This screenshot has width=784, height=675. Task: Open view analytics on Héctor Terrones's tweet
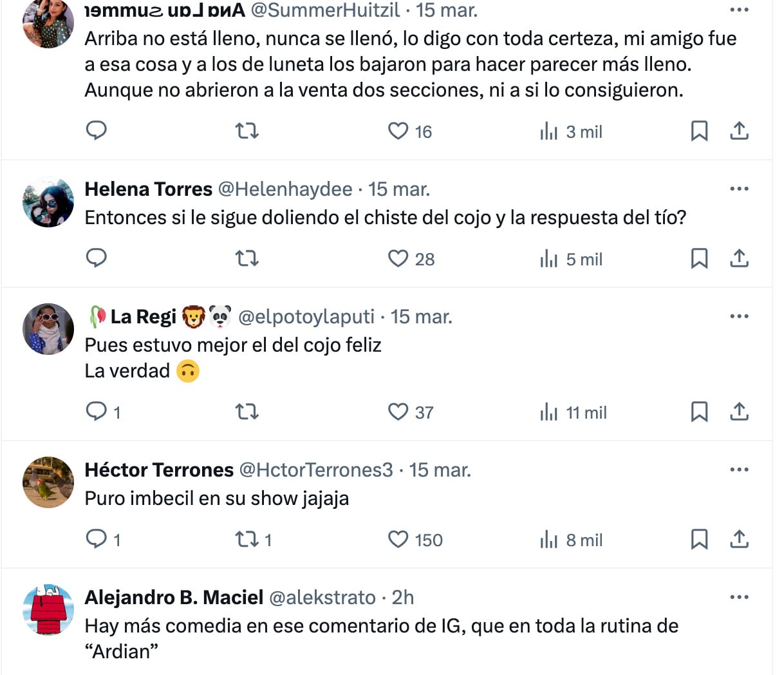[551, 540]
